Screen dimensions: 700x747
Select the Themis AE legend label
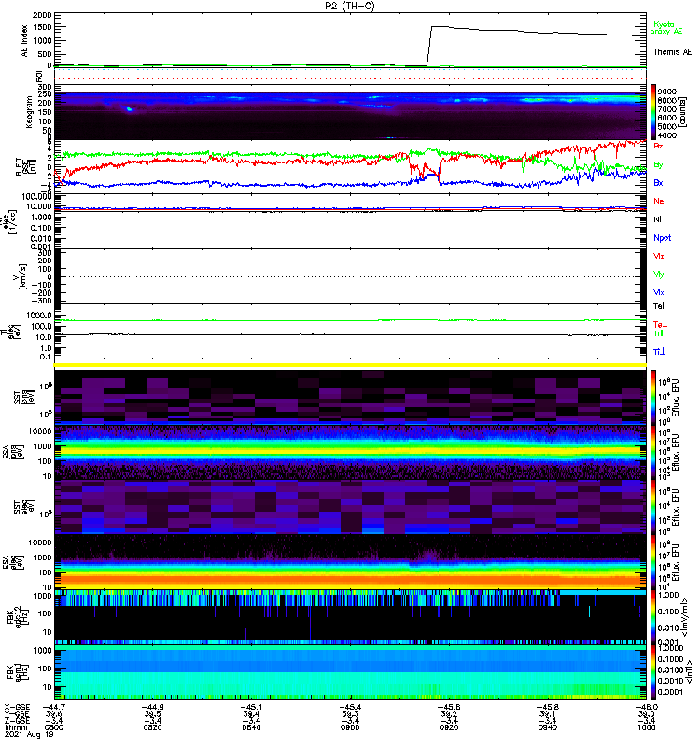pos(672,52)
